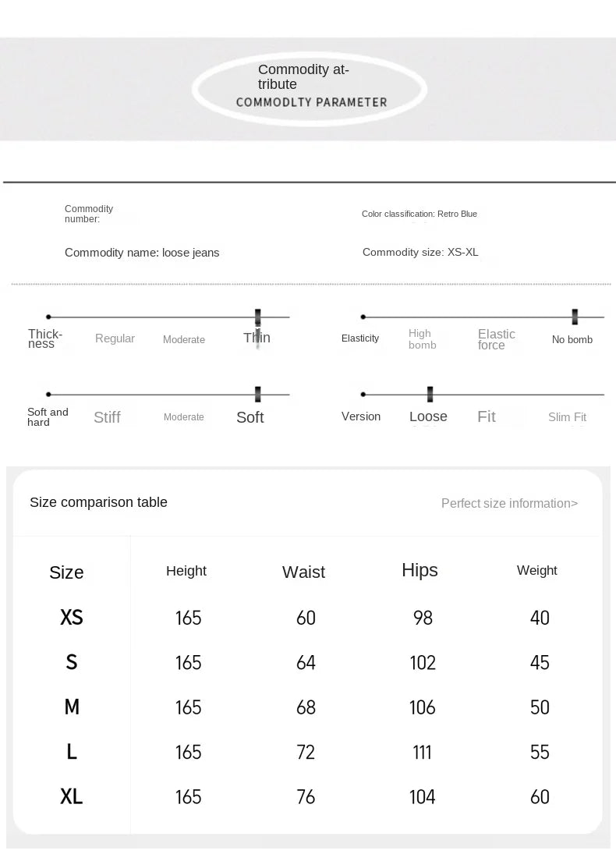Choose the M size row label
Screen dimensions: 616x868
click(72, 707)
